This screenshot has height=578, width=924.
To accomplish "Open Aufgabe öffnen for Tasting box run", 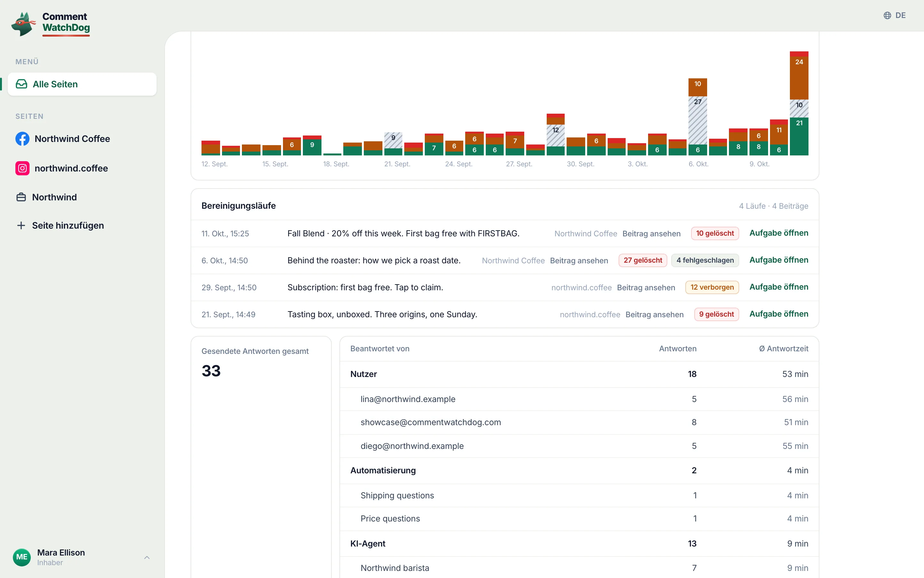I will [x=779, y=314].
